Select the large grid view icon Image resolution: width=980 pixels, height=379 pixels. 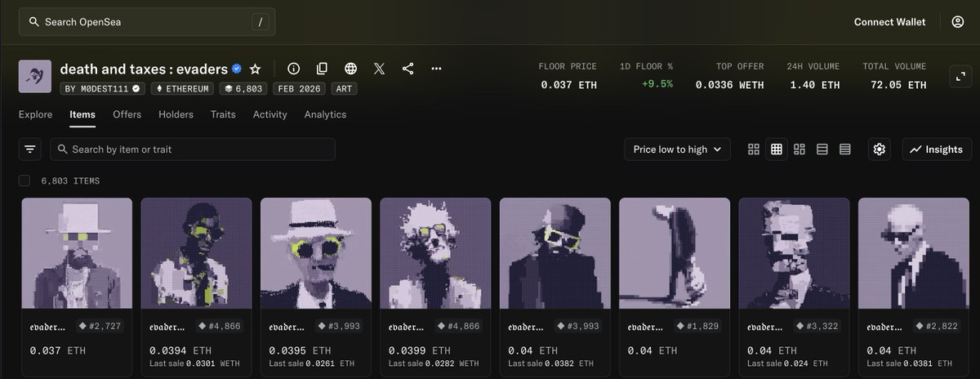click(754, 149)
